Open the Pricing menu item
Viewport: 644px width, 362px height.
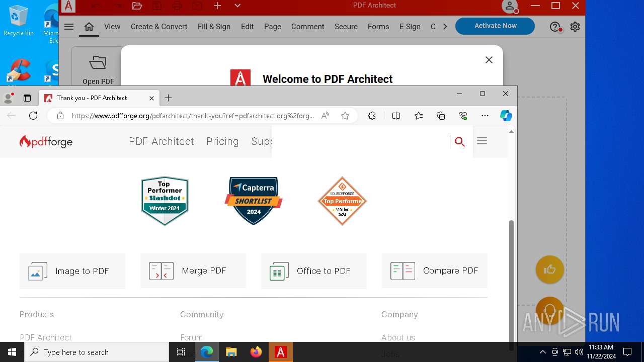[222, 141]
